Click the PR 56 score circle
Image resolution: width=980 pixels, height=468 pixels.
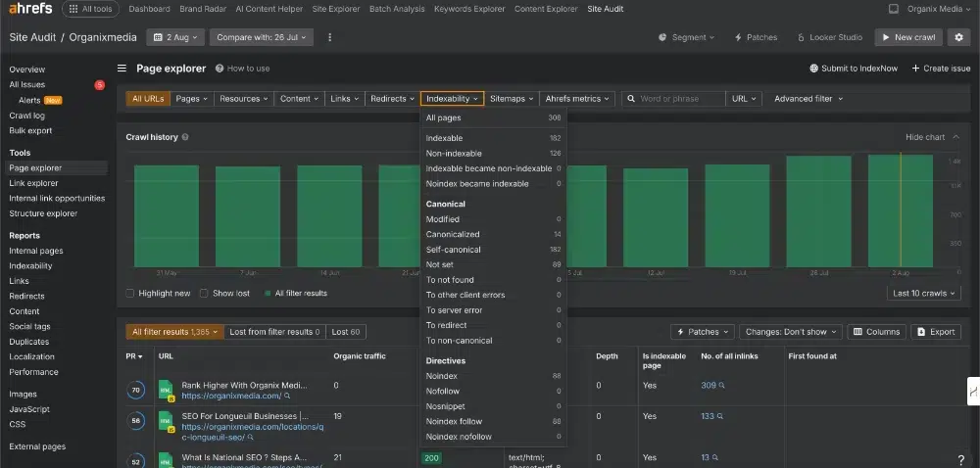pos(135,421)
